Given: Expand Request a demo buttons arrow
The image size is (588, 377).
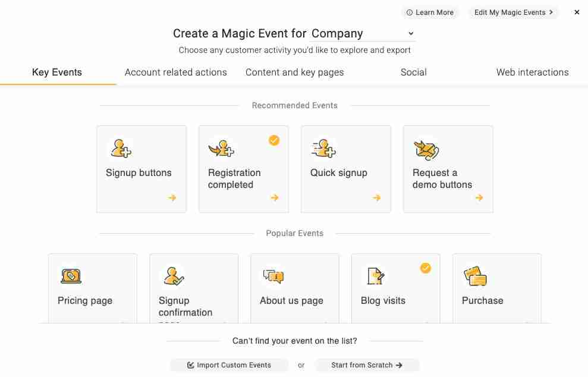Looking at the screenshot, I should pos(479,197).
